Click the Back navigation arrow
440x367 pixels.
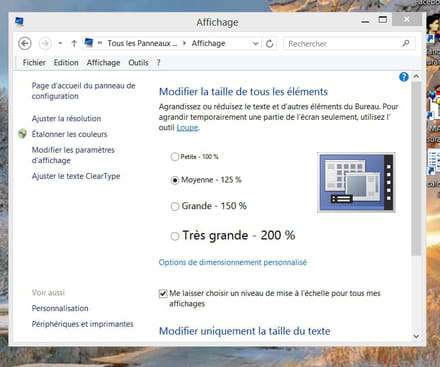(25, 43)
